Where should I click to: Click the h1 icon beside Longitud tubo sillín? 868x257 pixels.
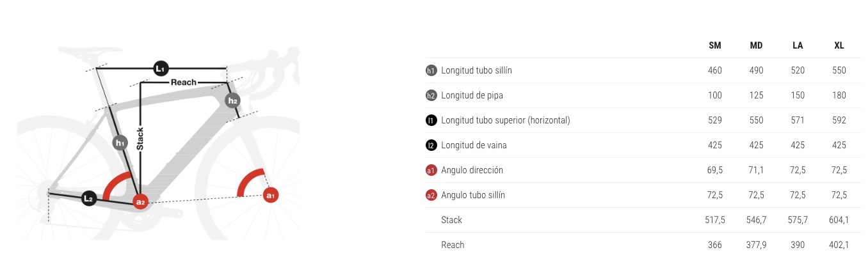coord(431,70)
